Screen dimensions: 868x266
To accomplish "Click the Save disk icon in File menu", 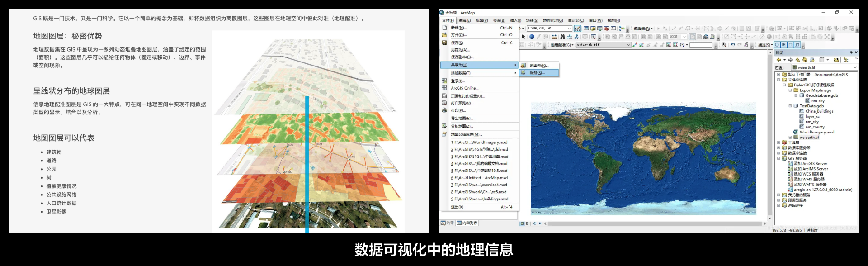I will tap(444, 43).
